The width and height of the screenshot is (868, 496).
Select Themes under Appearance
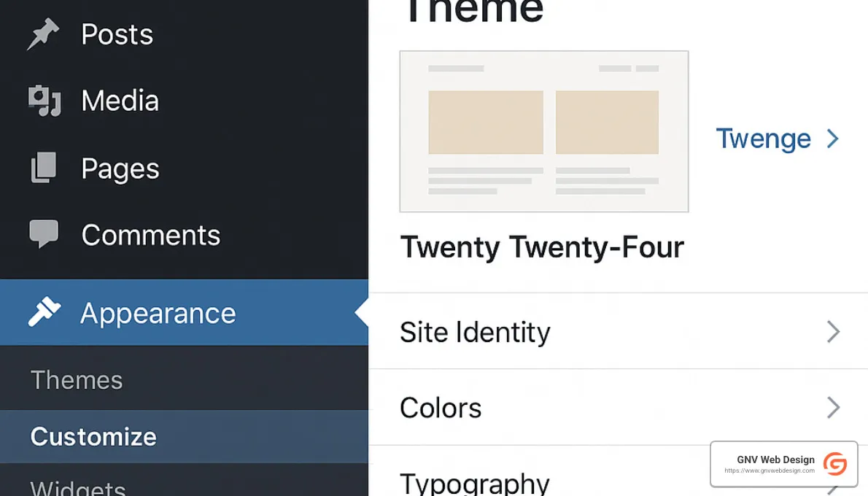(77, 379)
